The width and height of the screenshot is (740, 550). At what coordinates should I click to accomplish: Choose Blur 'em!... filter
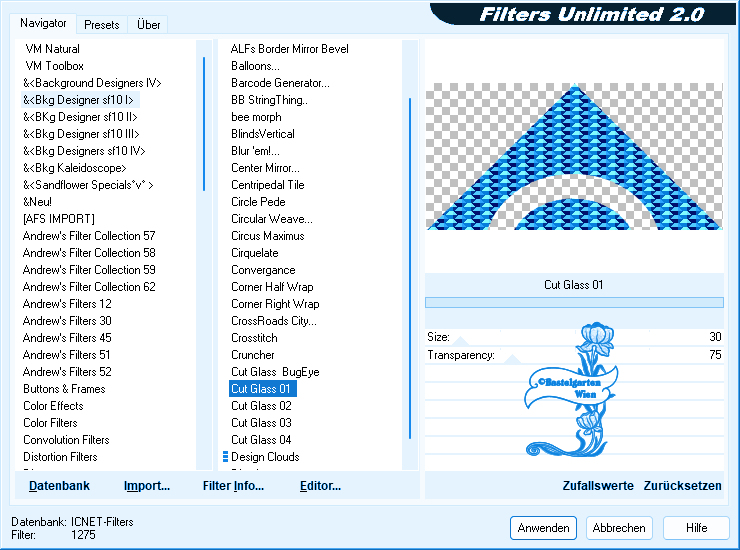tap(255, 151)
